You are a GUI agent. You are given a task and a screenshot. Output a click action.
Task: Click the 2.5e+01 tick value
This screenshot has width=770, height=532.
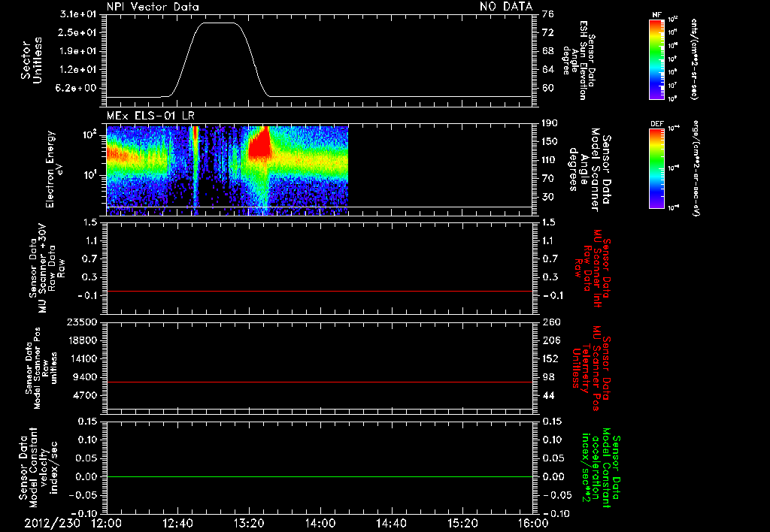[x=78, y=32]
